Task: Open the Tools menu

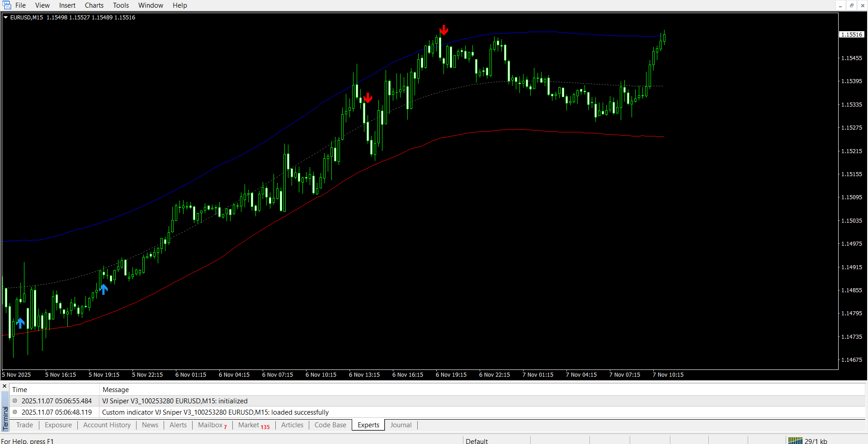Action: pyautogui.click(x=121, y=5)
